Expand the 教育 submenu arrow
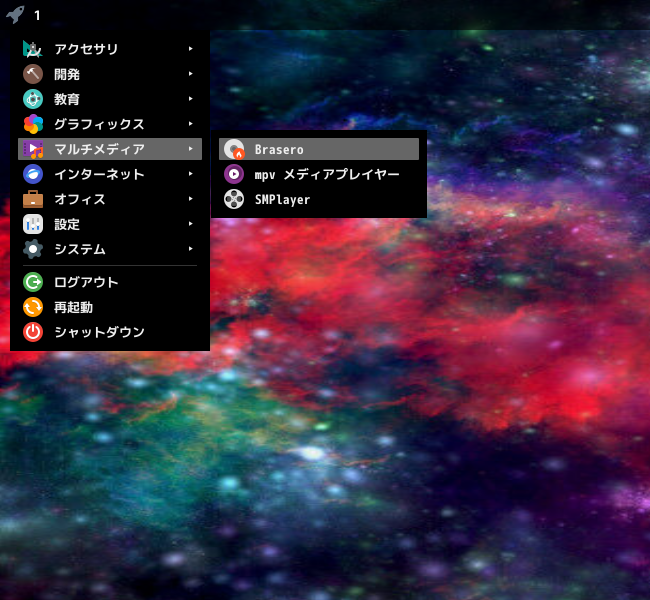This screenshot has height=600, width=650. 190,99
